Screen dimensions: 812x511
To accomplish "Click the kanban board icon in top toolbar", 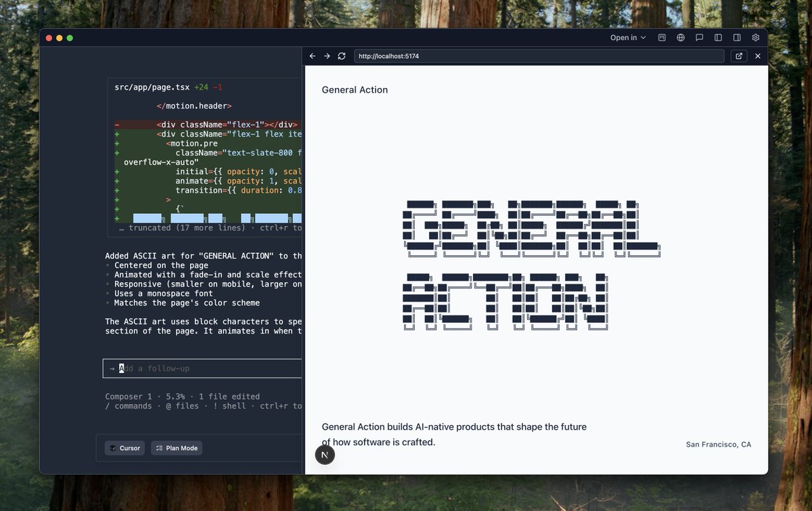I will [662, 38].
